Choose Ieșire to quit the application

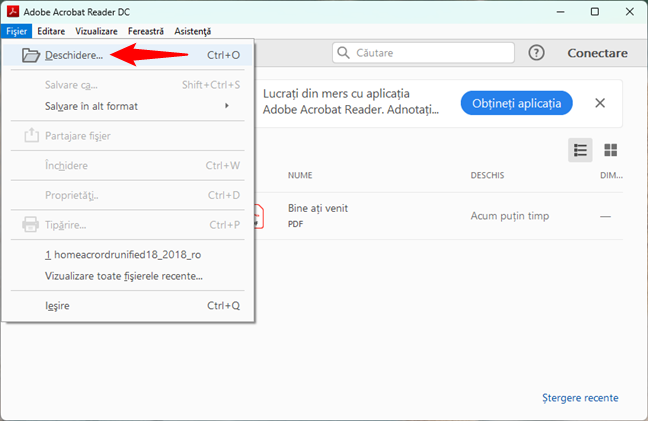click(x=127, y=306)
